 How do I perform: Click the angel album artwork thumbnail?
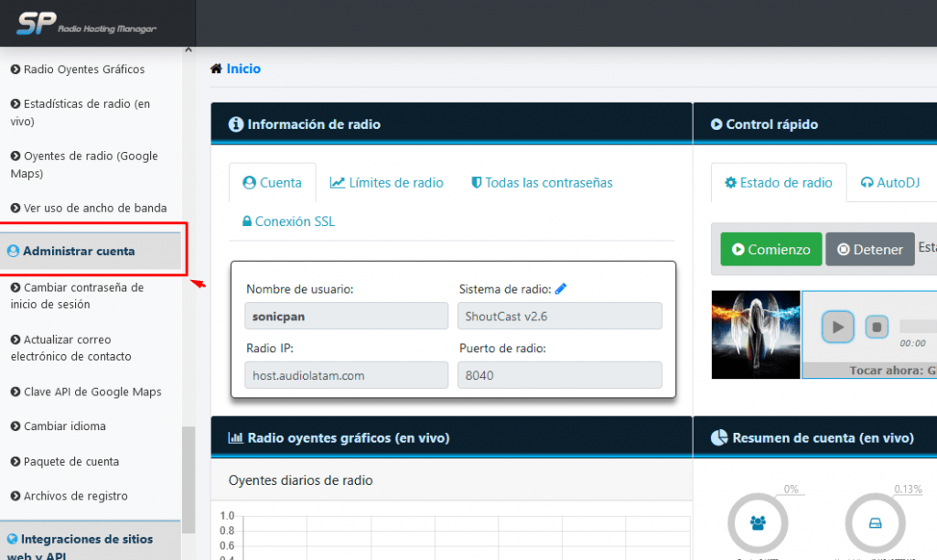[x=756, y=334]
